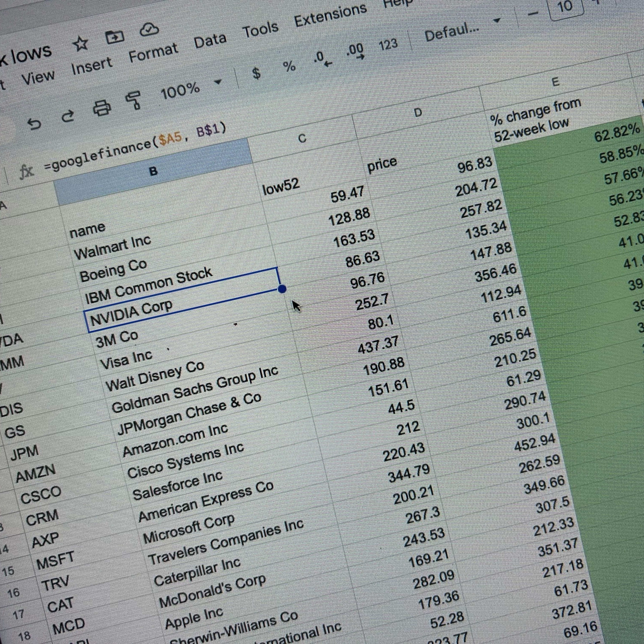Decrease decimal places button
This screenshot has height=644, width=644.
click(323, 59)
